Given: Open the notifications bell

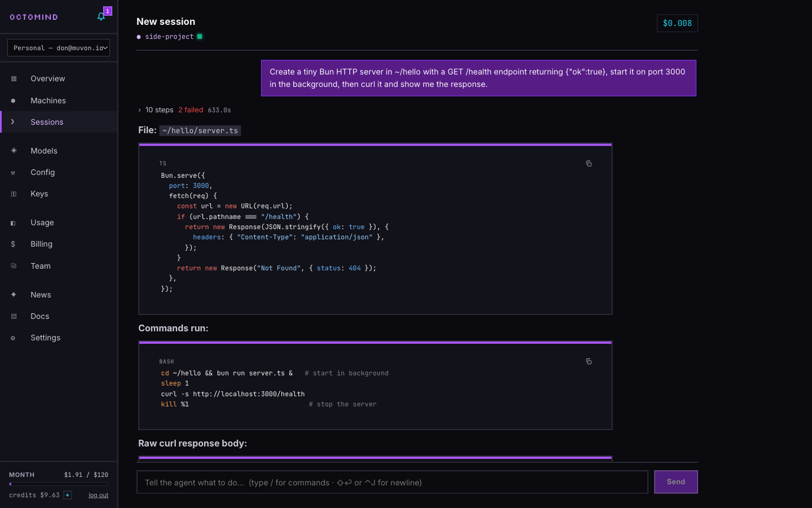Looking at the screenshot, I should click(x=101, y=16).
